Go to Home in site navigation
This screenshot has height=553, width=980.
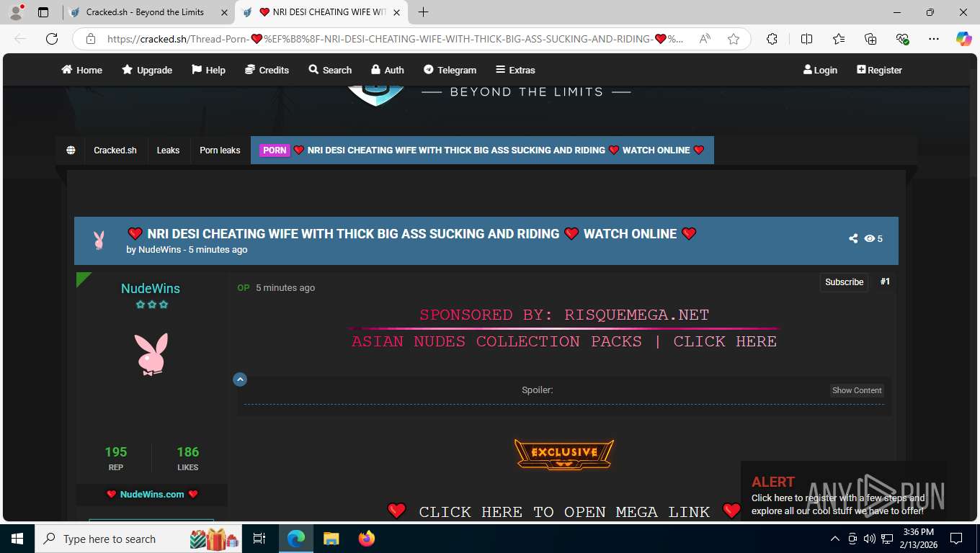(81, 70)
